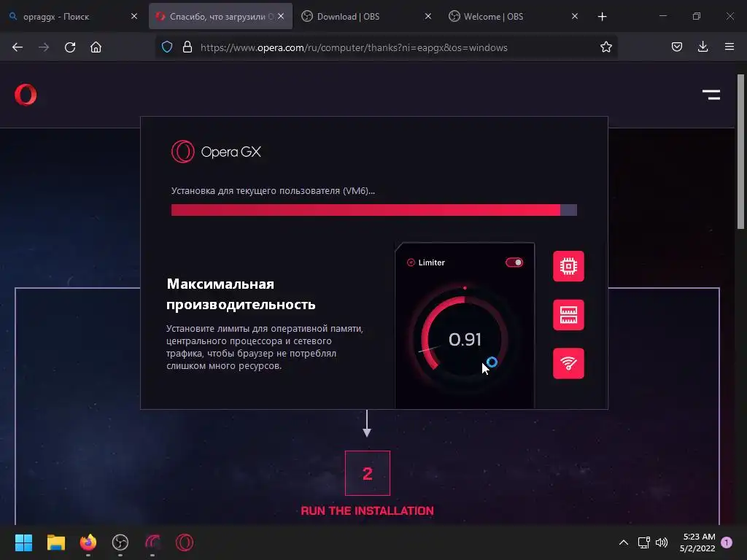Click the installation progress bar
747x560 pixels.
pos(374,210)
